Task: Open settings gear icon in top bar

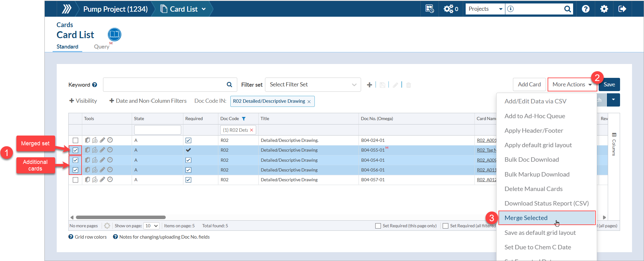Action: pyautogui.click(x=604, y=9)
